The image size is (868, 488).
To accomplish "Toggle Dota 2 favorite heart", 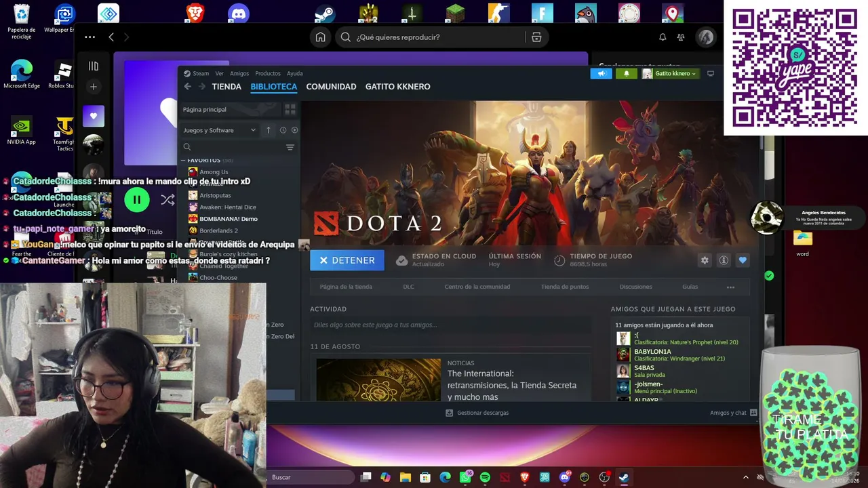I will tap(743, 260).
